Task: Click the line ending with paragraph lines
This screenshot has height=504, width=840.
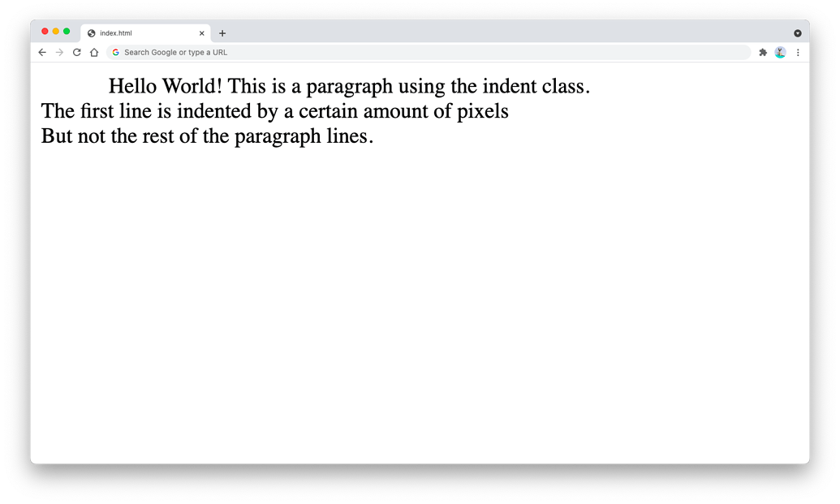Action: point(208,136)
